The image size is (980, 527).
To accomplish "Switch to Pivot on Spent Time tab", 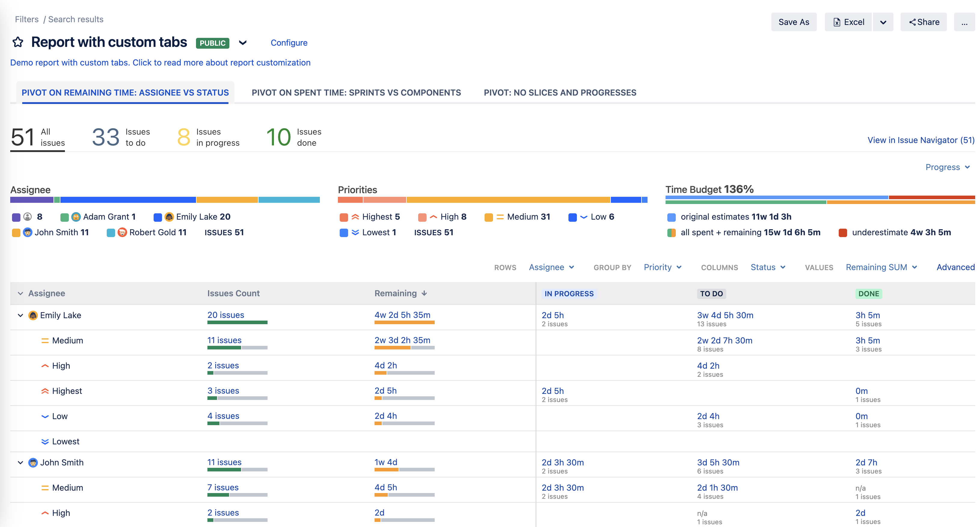I will (356, 93).
